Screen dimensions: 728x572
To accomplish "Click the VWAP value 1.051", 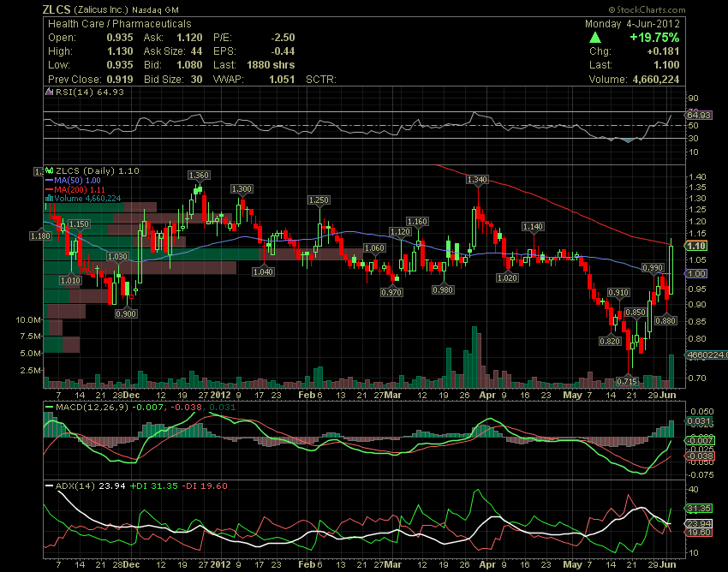I will (x=282, y=79).
